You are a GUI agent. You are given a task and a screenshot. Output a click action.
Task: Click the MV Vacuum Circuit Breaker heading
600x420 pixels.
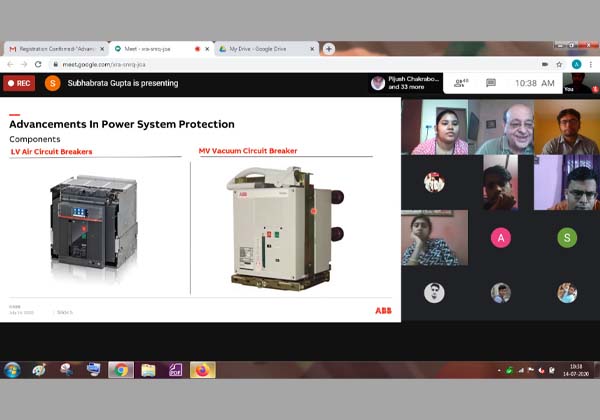coord(248,151)
